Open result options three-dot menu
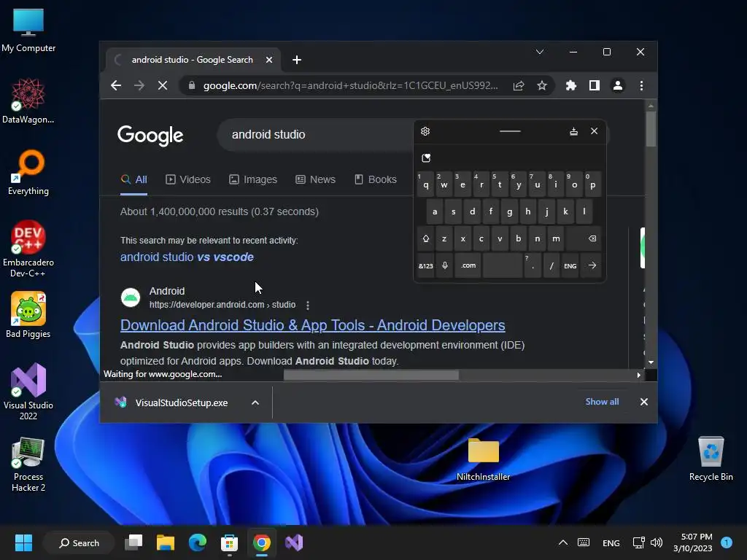Viewport: 747px width, 560px height. 308,306
